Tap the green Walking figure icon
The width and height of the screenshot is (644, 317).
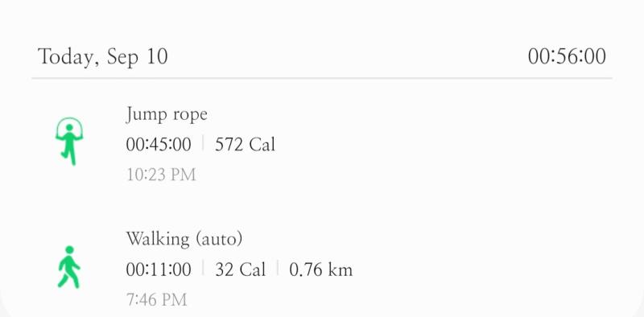[69, 267]
